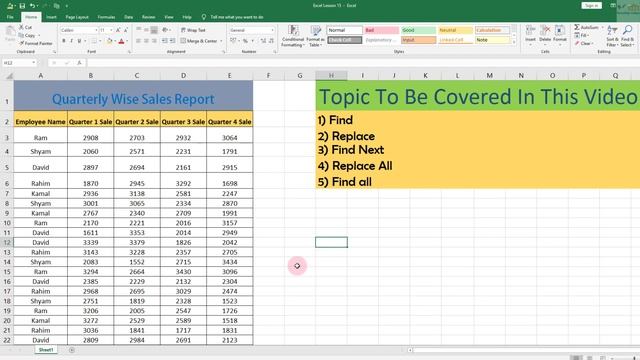Apply the Good cell style
The image size is (640, 360).
coord(418,30)
